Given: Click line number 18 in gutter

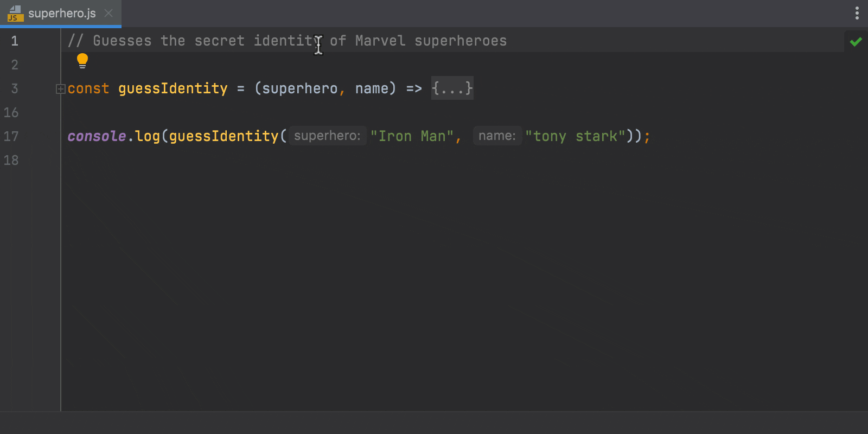Looking at the screenshot, I should pos(11,160).
